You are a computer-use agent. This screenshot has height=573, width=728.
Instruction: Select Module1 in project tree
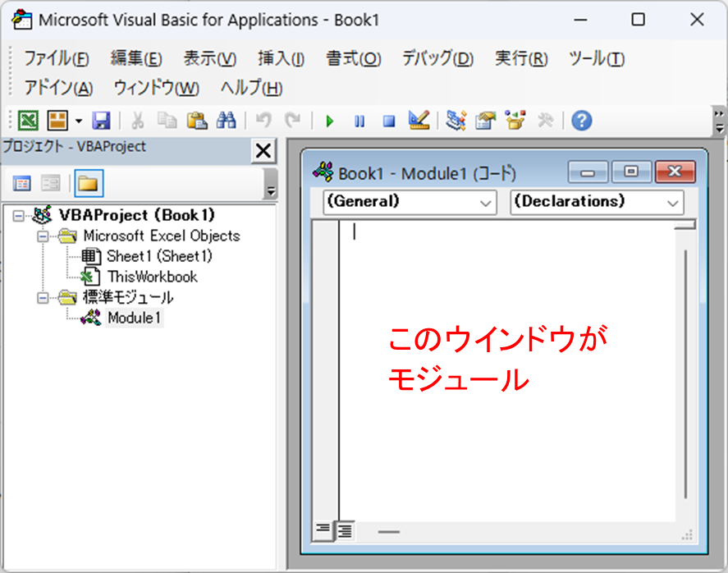click(x=134, y=318)
